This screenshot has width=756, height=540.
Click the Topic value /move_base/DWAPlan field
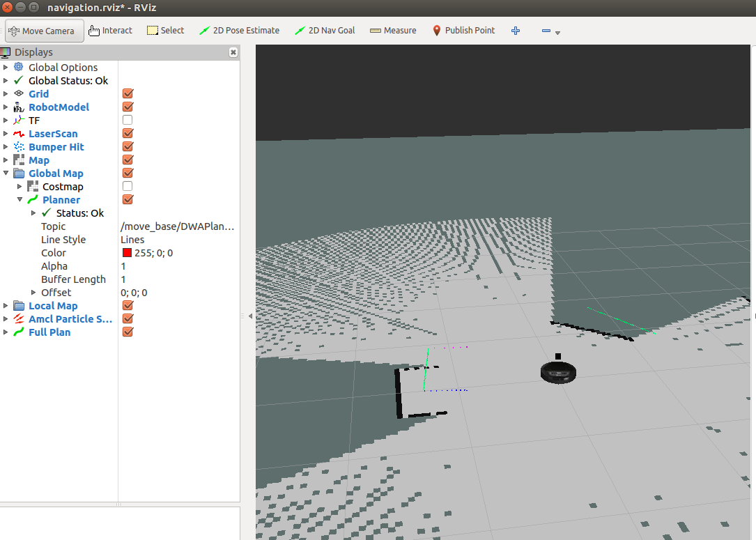coord(178,226)
